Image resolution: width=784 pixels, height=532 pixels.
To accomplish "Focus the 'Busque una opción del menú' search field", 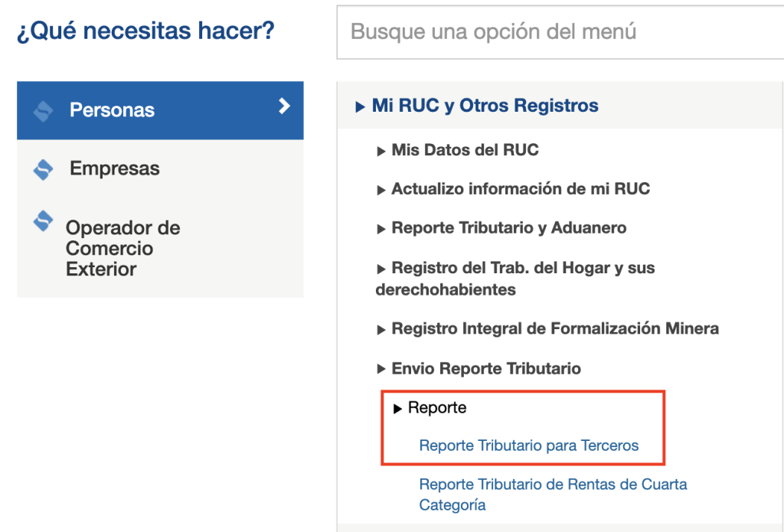I will click(x=559, y=32).
